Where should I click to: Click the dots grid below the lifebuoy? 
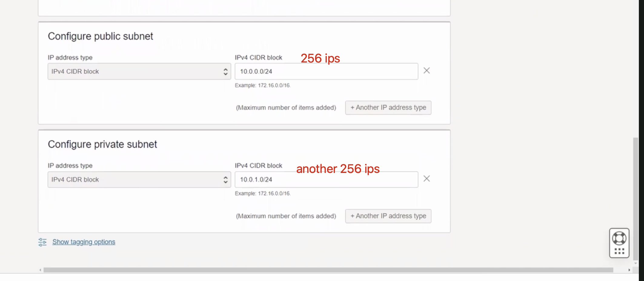(x=619, y=251)
